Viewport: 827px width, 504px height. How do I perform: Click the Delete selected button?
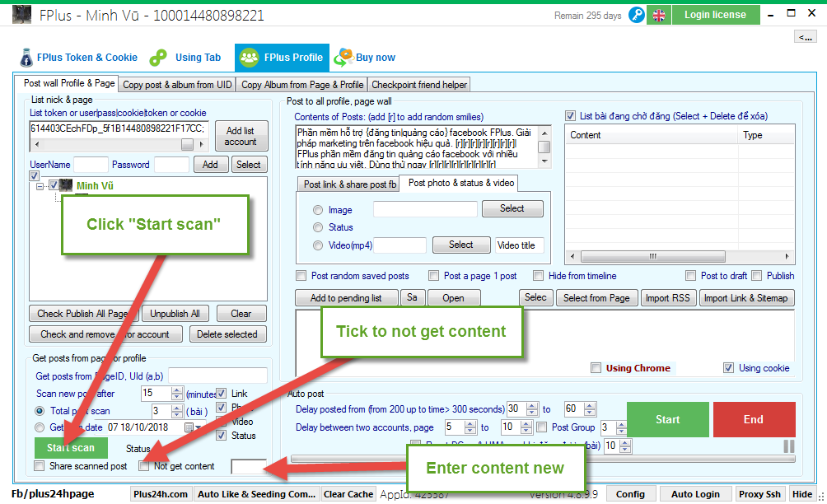pyautogui.click(x=227, y=334)
